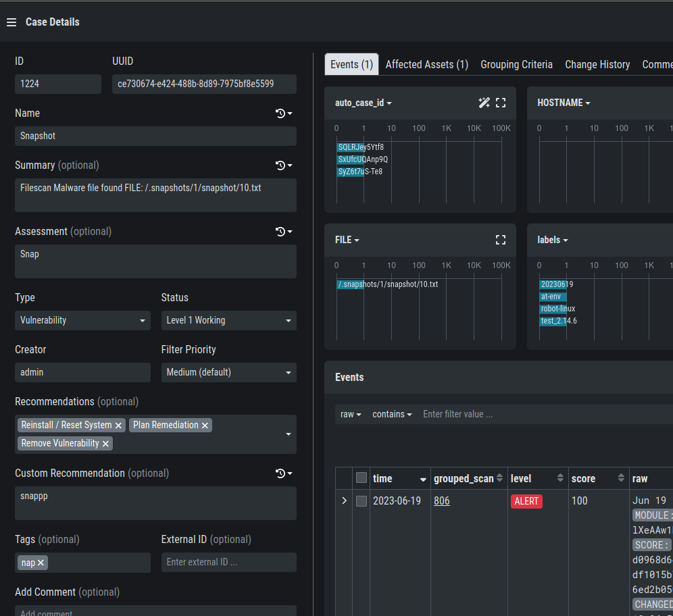Remove the 'Plan Remediation' recommendation chip
The image size is (673, 616).
[x=205, y=426]
